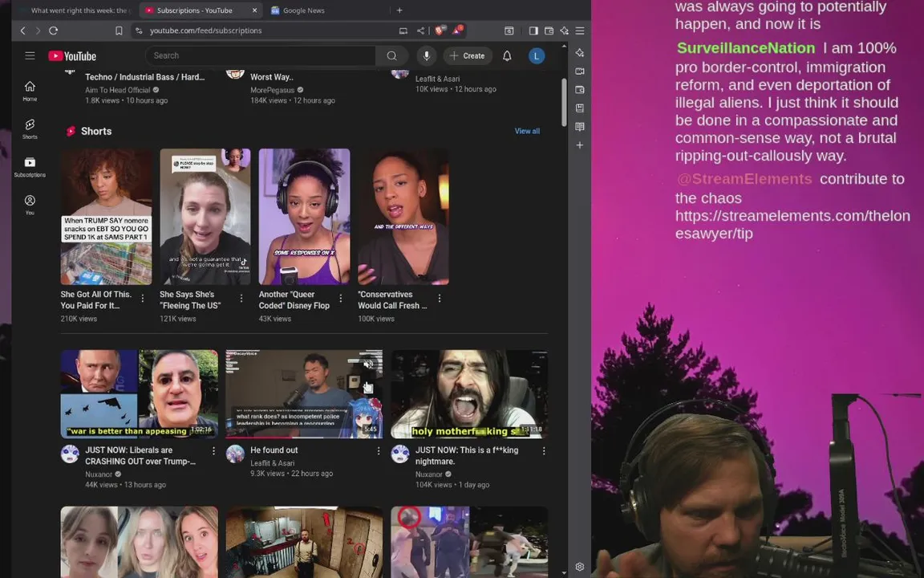Go forward in browser history
The image size is (924, 578).
pos(38,31)
